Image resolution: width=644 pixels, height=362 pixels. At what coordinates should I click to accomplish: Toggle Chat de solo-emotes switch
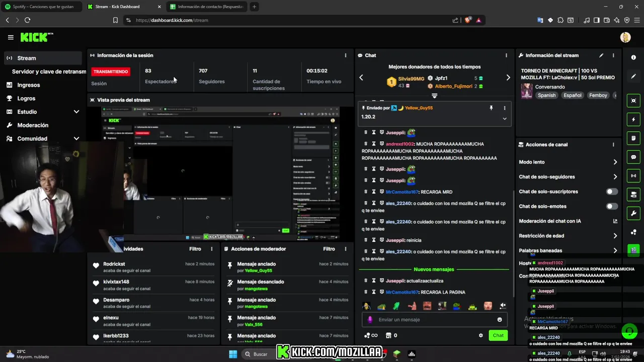612,206
